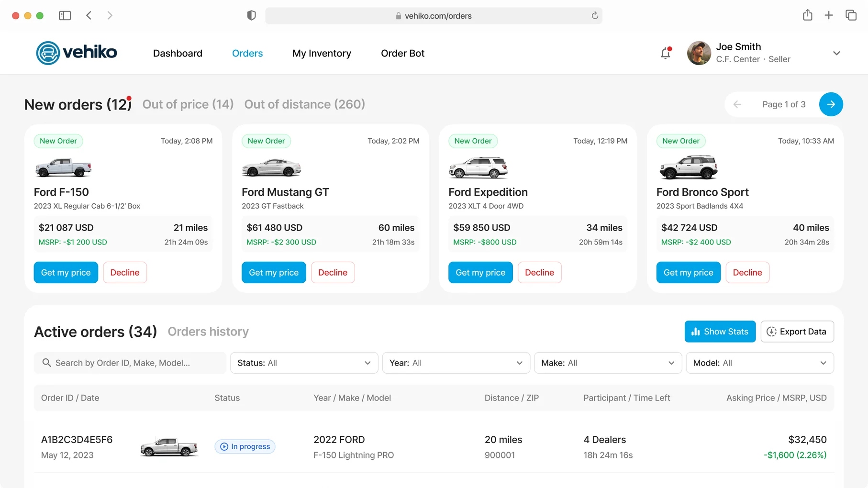Click the Participant / Time Left column header
The image size is (868, 488).
627,398
